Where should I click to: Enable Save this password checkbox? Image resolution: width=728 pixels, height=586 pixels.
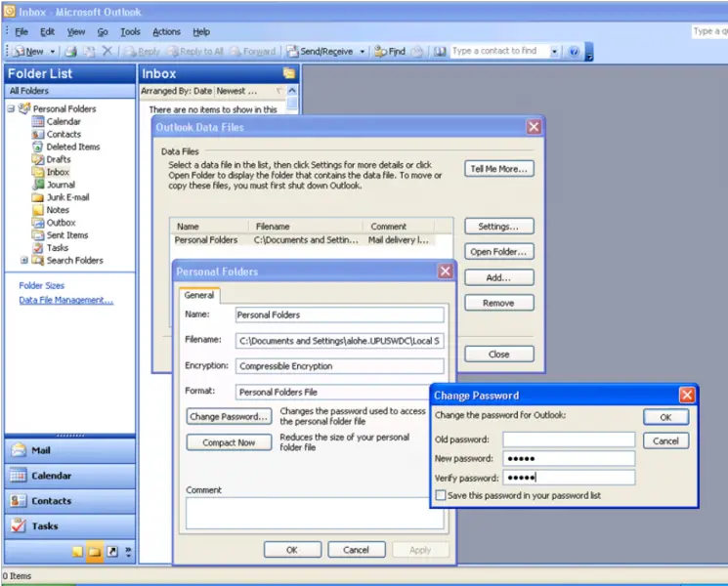click(441, 495)
